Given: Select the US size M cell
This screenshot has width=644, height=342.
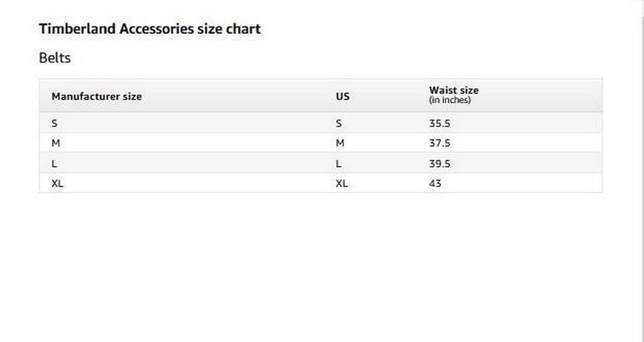Looking at the screenshot, I should 340,144.
